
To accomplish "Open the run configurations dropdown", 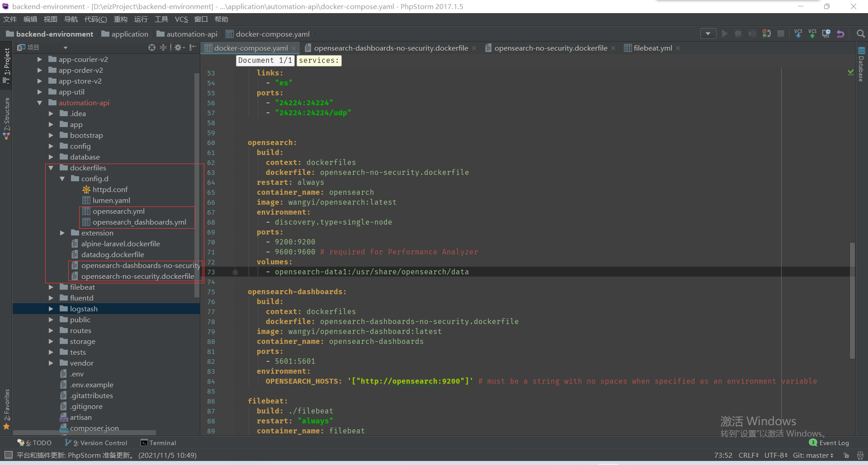I will tap(708, 33).
